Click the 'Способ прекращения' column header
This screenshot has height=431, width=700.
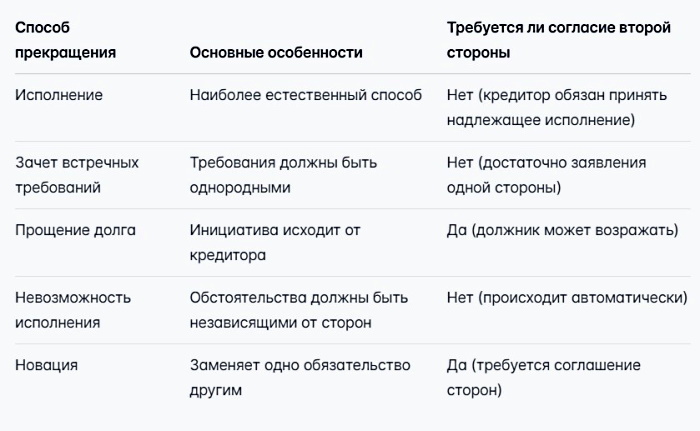pyautogui.click(x=65, y=40)
